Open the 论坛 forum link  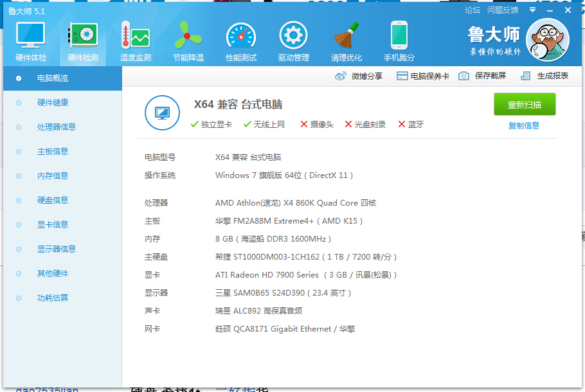[473, 10]
